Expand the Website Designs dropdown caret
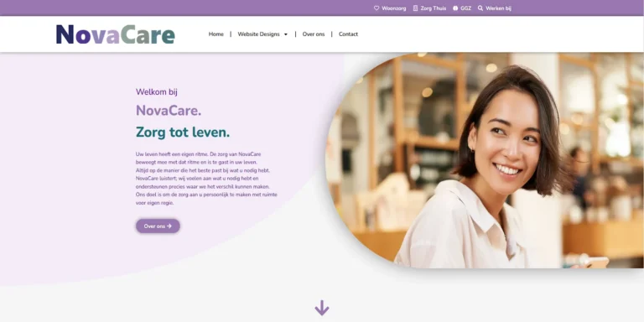 tap(286, 34)
